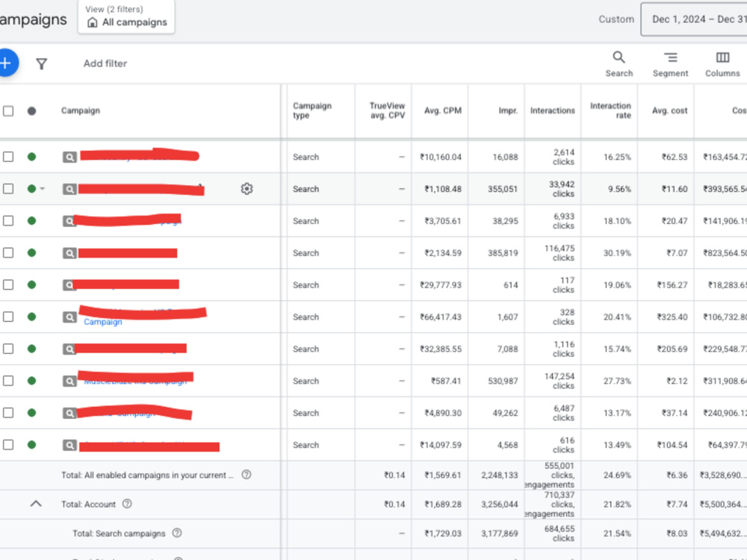Click the Add filter field
This screenshot has width=747, height=560.
point(105,63)
